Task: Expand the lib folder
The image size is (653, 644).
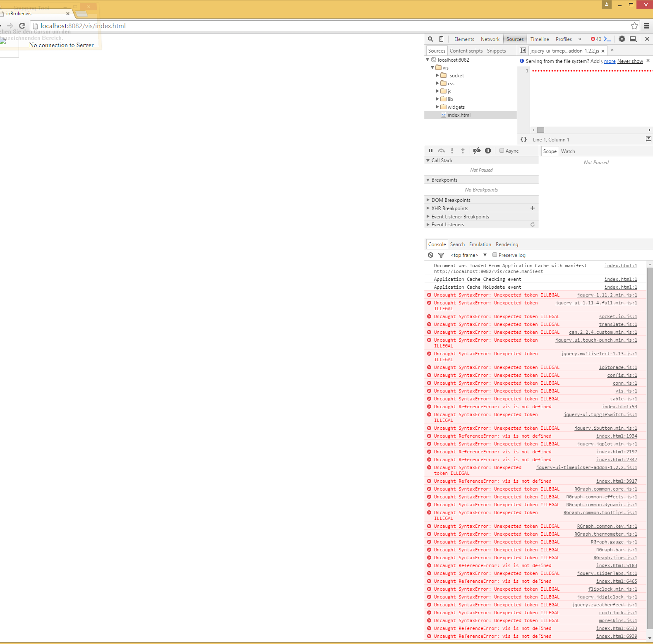Action: point(437,99)
